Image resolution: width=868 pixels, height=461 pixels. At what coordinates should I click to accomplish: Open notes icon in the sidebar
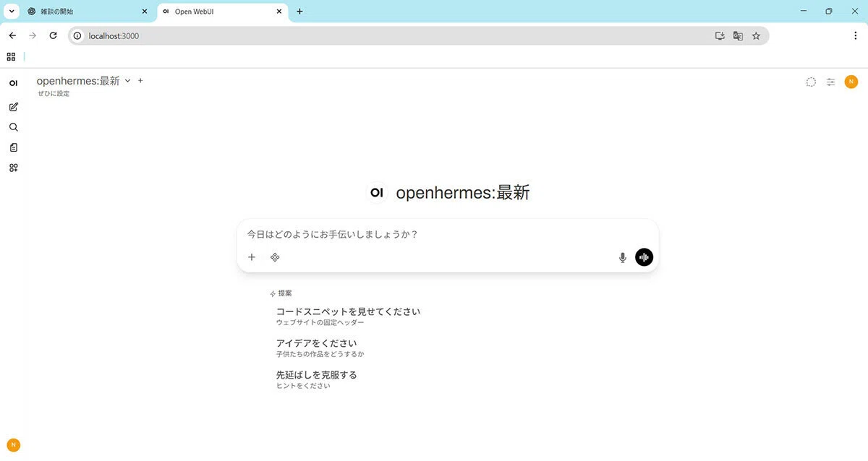point(13,147)
